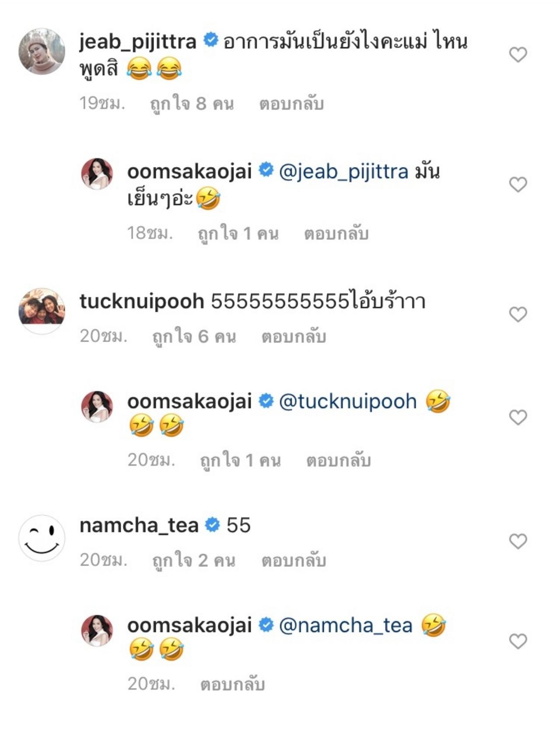View the 8 likes on jeab_pijittra's comment
This screenshot has height=730, width=560.
tap(192, 104)
